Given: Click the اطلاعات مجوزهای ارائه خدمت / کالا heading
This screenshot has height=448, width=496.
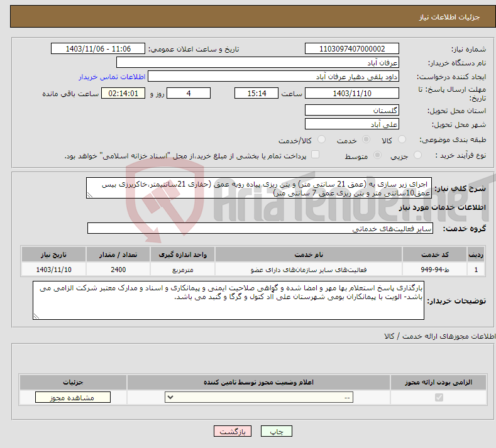Looking at the screenshot, I should [439, 336].
